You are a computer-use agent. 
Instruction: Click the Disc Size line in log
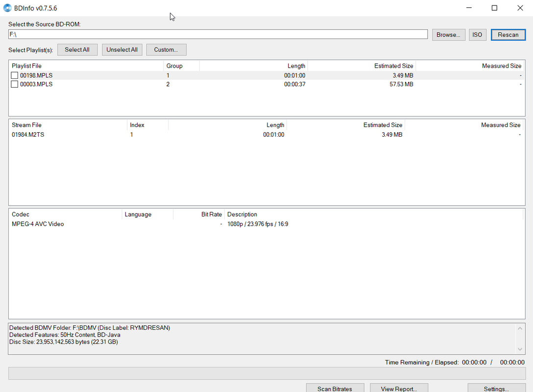[64, 342]
